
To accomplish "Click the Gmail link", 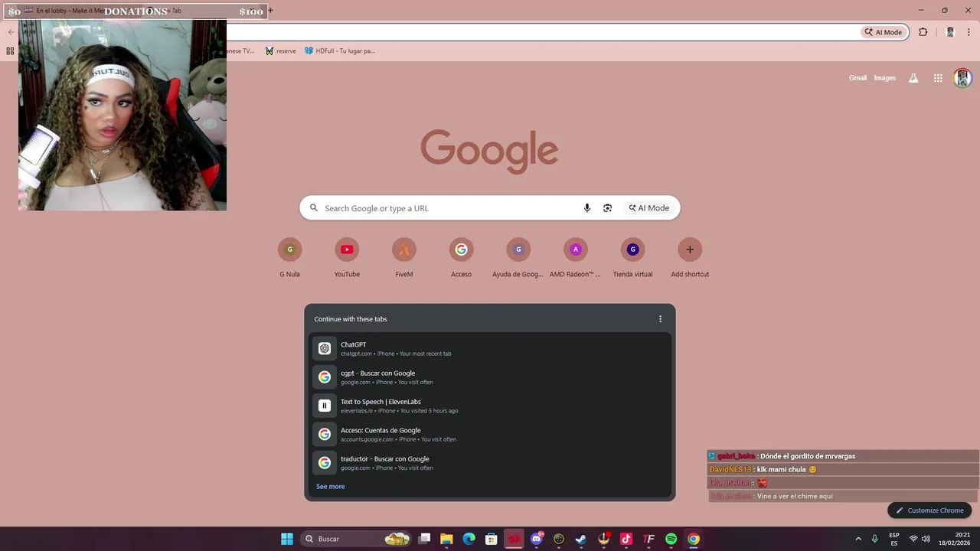I will coord(857,78).
